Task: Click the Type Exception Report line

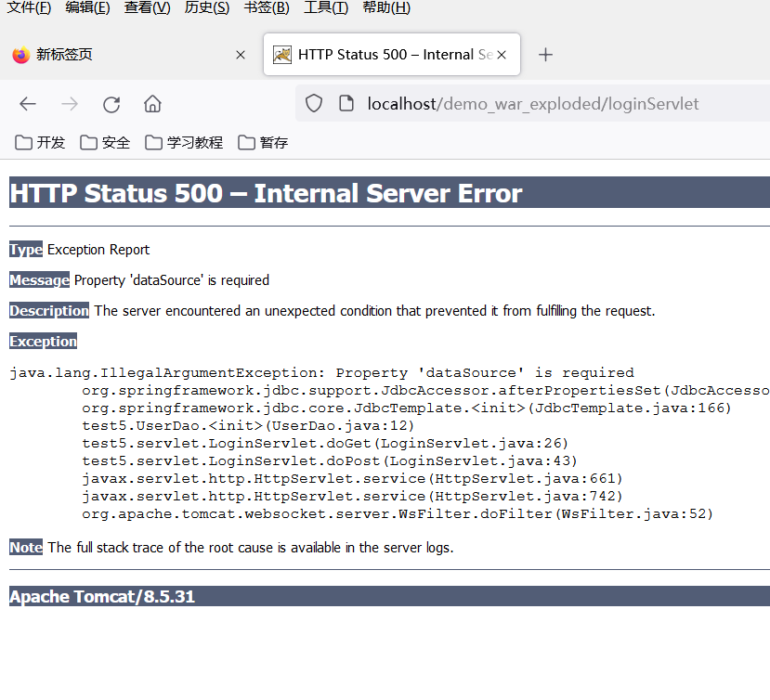Action: point(79,250)
